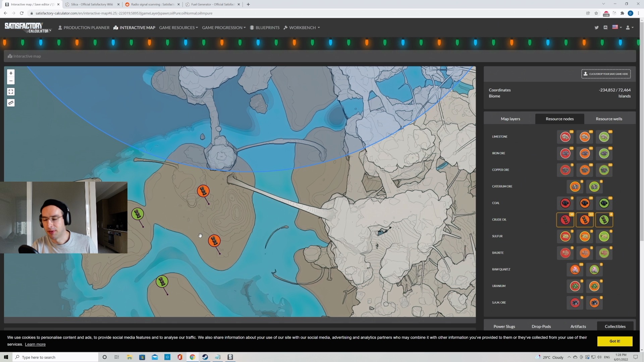This screenshot has height=362, width=644.
Task: Click the Got it! cookie button
Action: pyautogui.click(x=614, y=341)
